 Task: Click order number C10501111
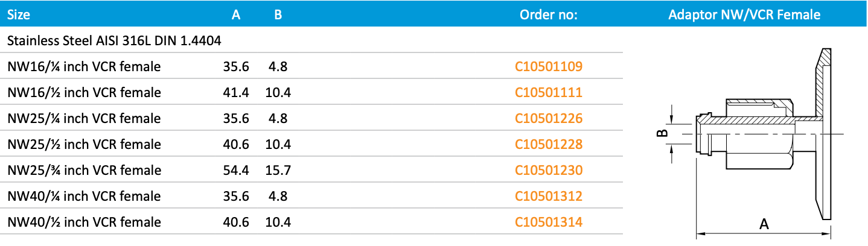click(x=548, y=92)
